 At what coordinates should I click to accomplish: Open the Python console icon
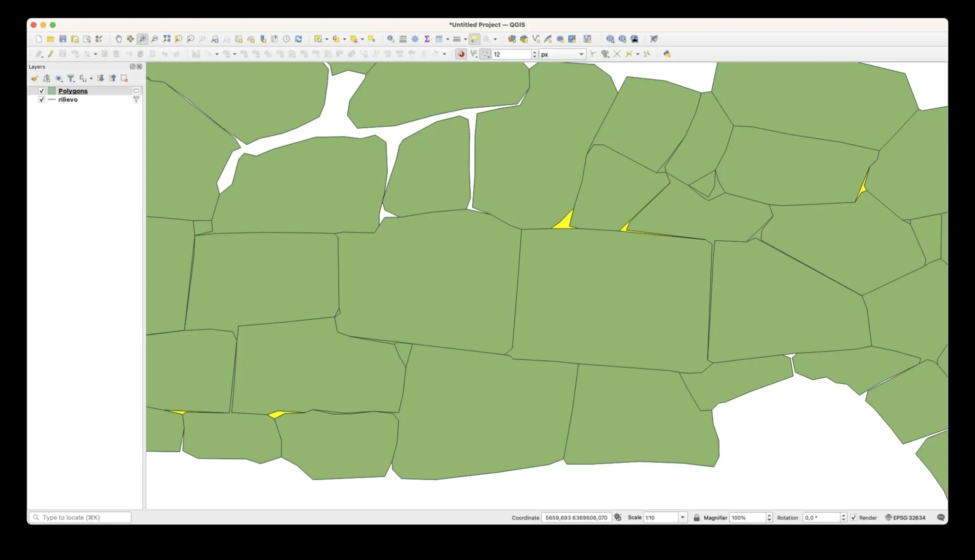666,54
